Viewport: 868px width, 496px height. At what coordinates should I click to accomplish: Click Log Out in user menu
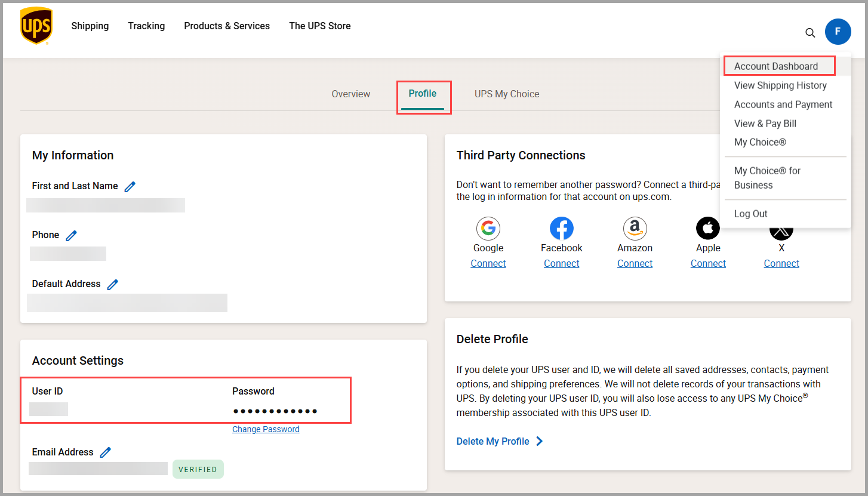point(751,214)
